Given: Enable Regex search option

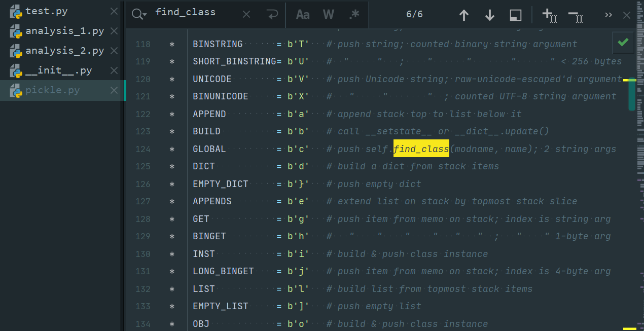Looking at the screenshot, I should point(354,15).
